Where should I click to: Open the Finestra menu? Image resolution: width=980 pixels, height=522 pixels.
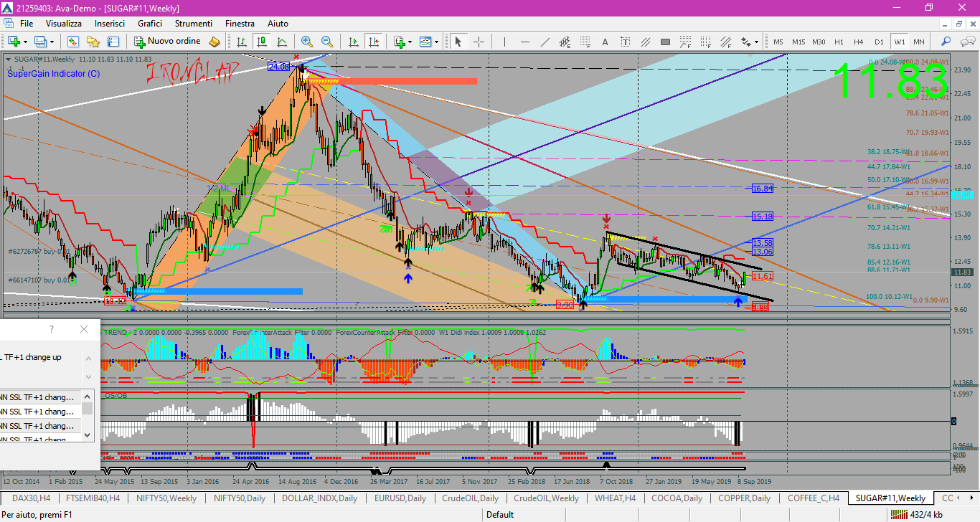(240, 24)
